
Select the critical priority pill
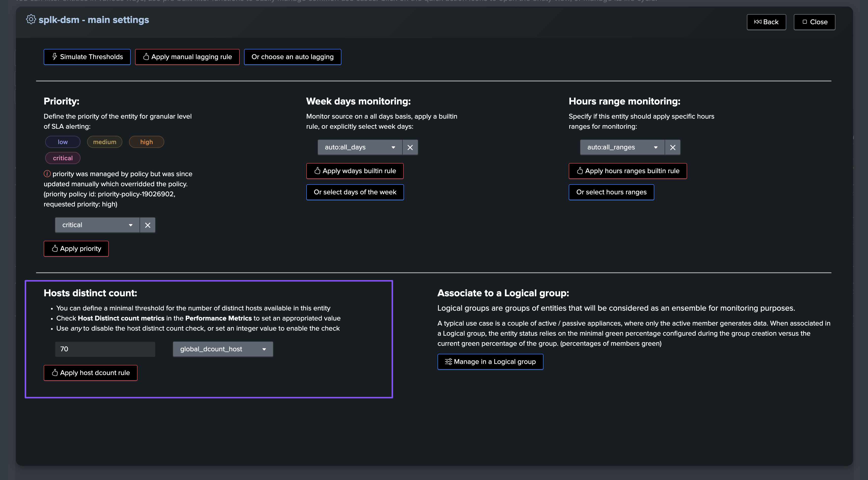tap(63, 158)
